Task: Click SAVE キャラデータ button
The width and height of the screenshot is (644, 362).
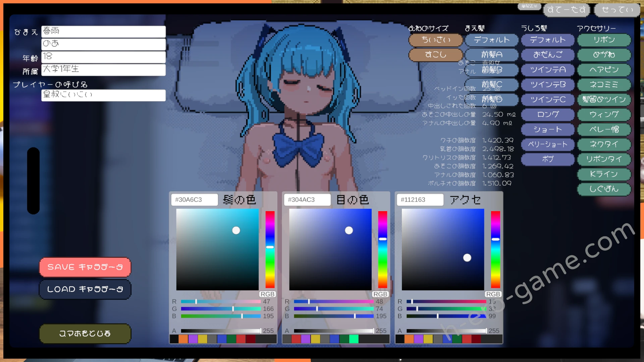Action: 85,267
